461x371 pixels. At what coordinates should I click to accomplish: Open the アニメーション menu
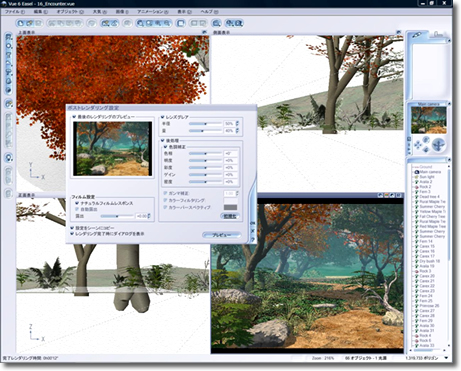pos(152,12)
